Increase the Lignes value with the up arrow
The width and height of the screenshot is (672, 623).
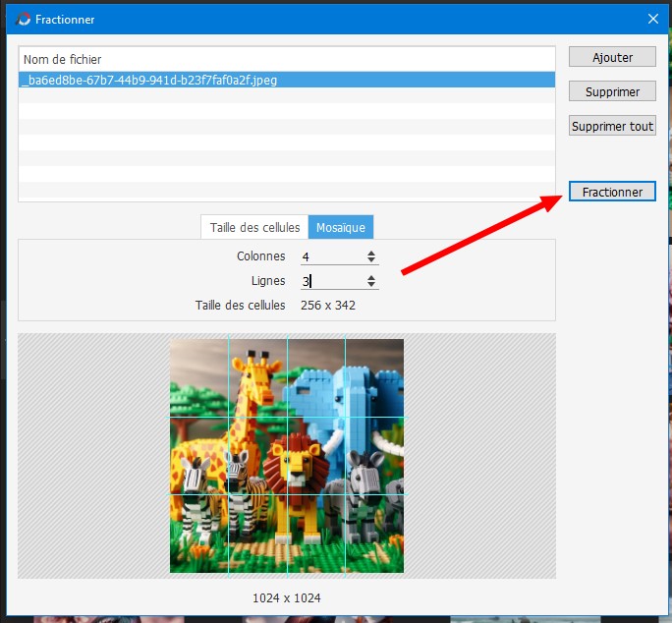pyautogui.click(x=371, y=277)
